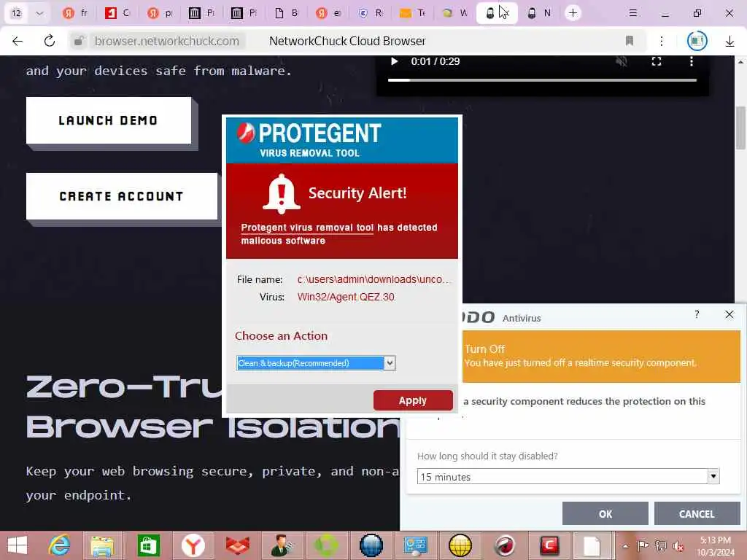Open browser downloads arrow icon
This screenshot has width=747, height=560.
point(729,42)
